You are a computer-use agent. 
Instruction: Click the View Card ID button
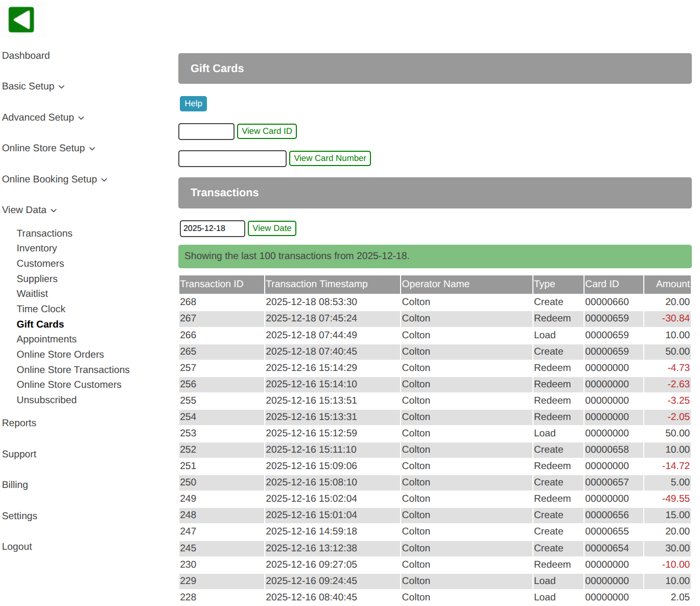pos(267,131)
